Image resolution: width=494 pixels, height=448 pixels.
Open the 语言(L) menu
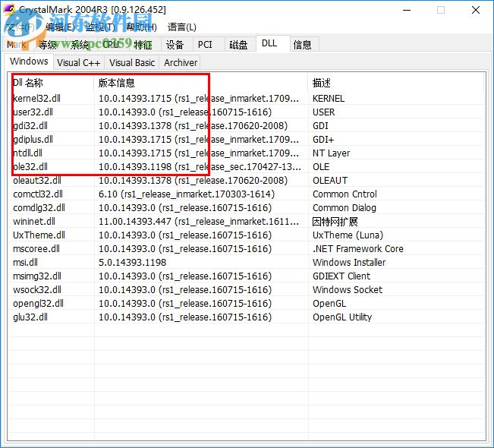pyautogui.click(x=182, y=27)
